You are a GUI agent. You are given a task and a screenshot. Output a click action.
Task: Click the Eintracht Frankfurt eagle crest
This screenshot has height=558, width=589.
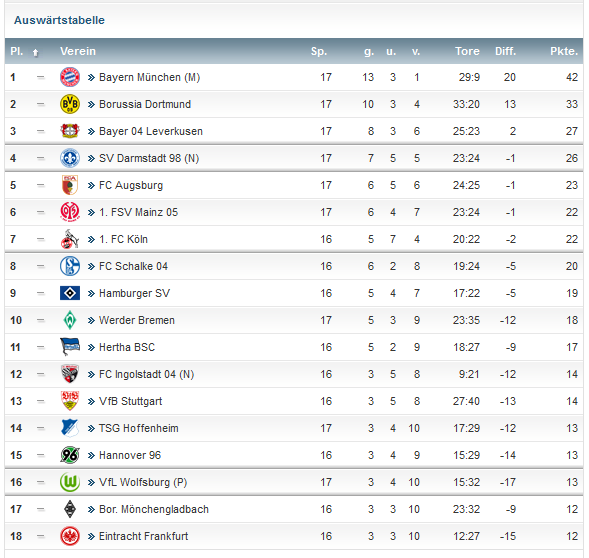(x=70, y=536)
